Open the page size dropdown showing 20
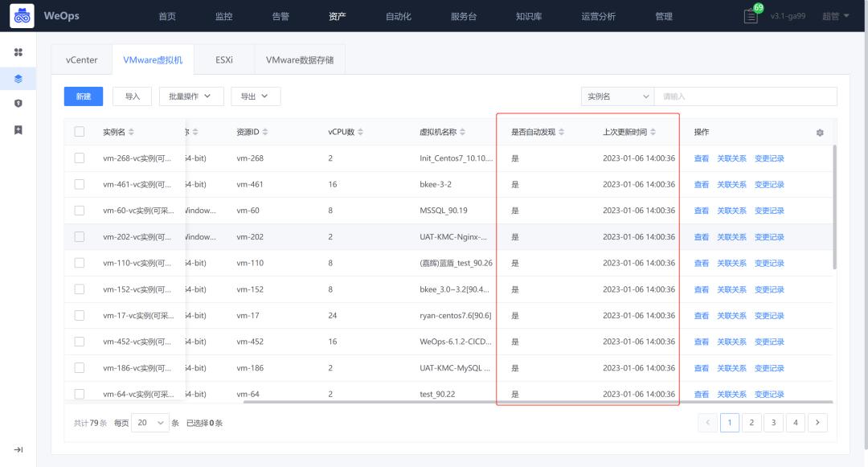The image size is (868, 467). [149, 422]
